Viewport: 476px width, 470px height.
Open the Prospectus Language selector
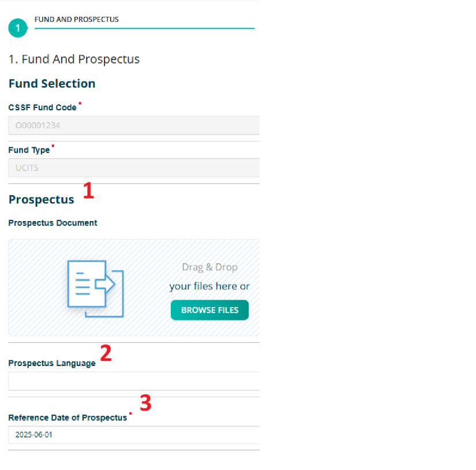(x=134, y=381)
